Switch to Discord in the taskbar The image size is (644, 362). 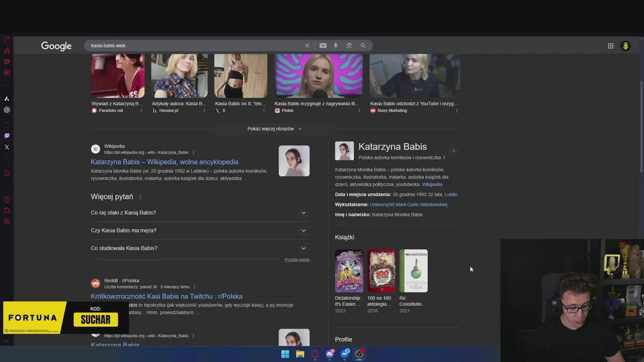[330, 354]
